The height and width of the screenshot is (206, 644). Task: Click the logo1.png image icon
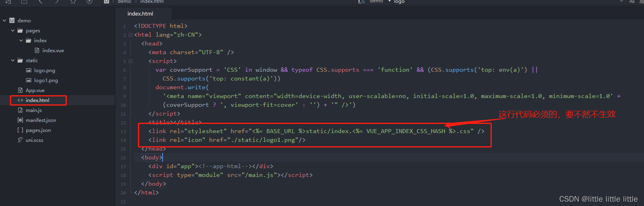click(29, 80)
